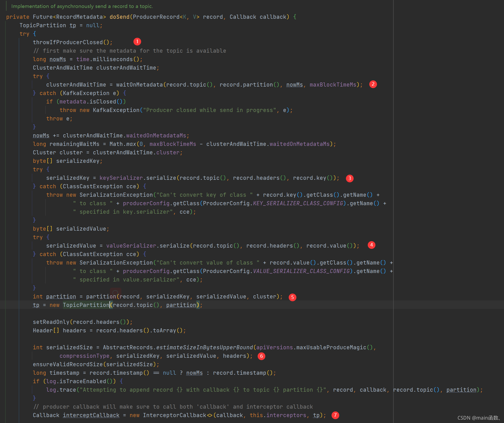504x423 pixels.
Task: Click the interceptCallback variable name
Action: (x=91, y=415)
